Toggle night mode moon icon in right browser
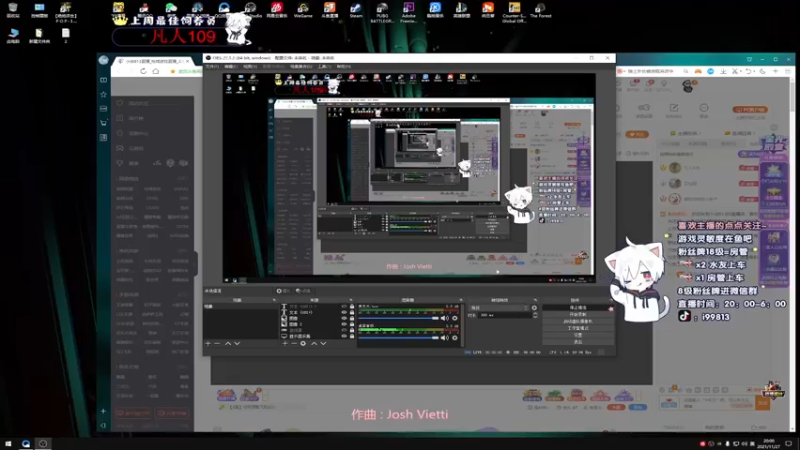Viewport: 800px width, 450px height. point(763,71)
